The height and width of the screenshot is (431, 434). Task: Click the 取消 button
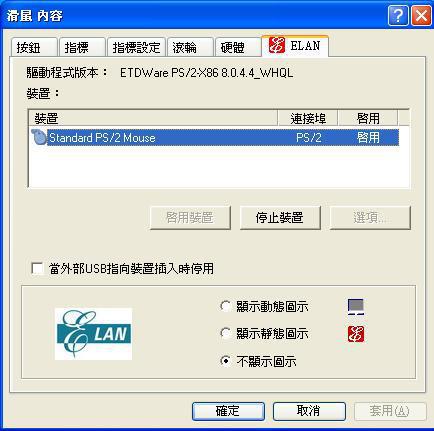coord(309,411)
